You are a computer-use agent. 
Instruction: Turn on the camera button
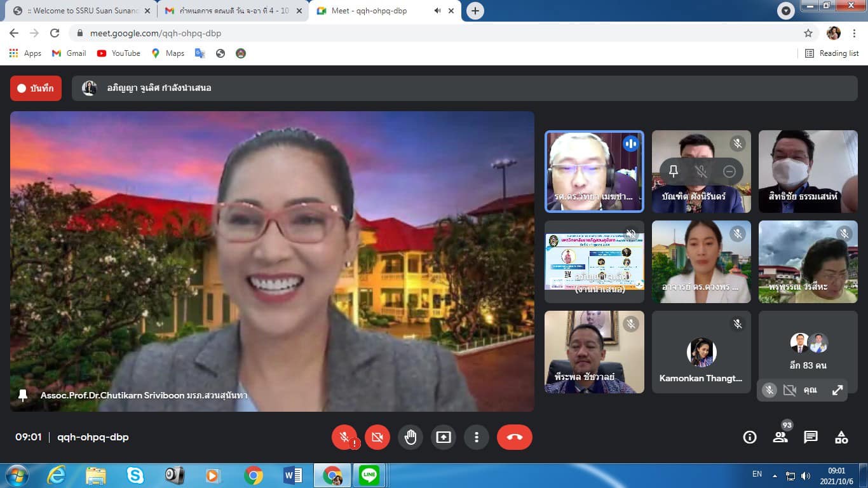click(x=377, y=437)
